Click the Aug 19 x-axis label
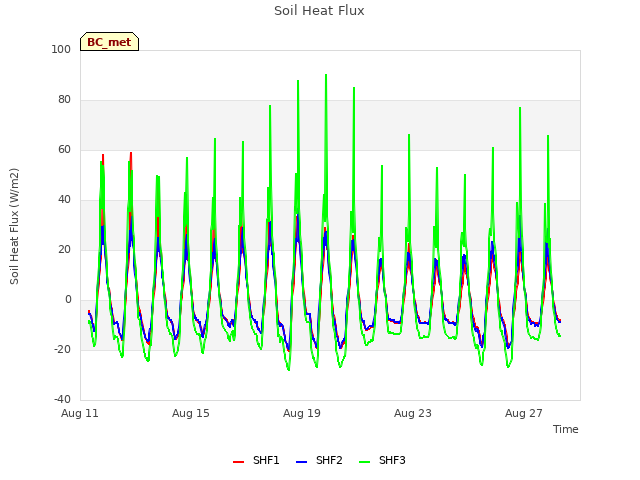 [x=302, y=413]
